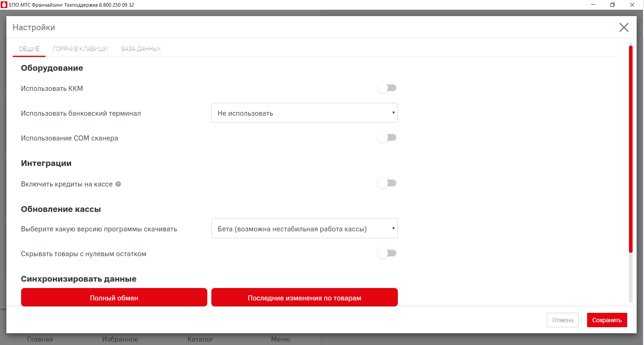Enable Использование COM сканера switch
Viewport: 644px width, 345px height.
point(387,137)
